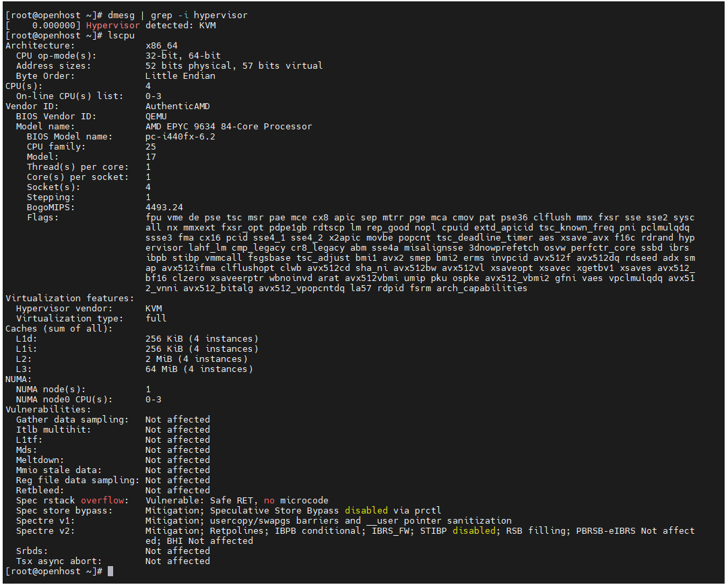728x587 pixels.
Task: Click the L3 cache '64 MiB (4 instances)' value
Action: click(199, 369)
